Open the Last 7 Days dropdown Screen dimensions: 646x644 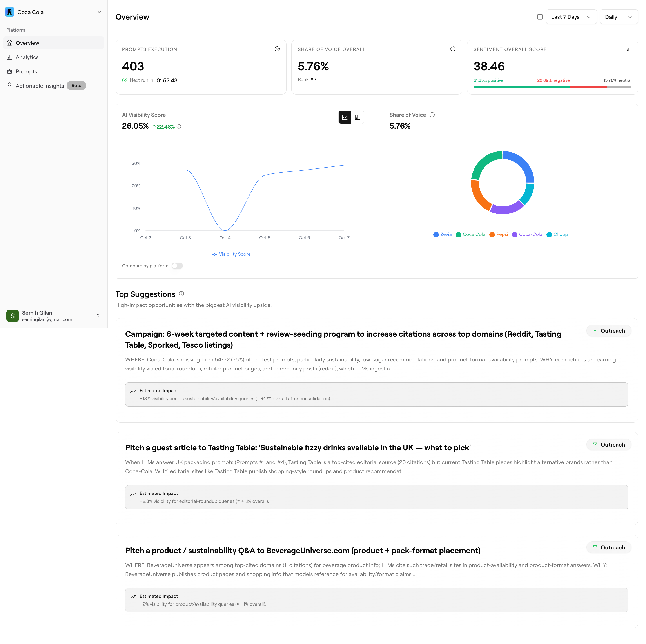571,17
